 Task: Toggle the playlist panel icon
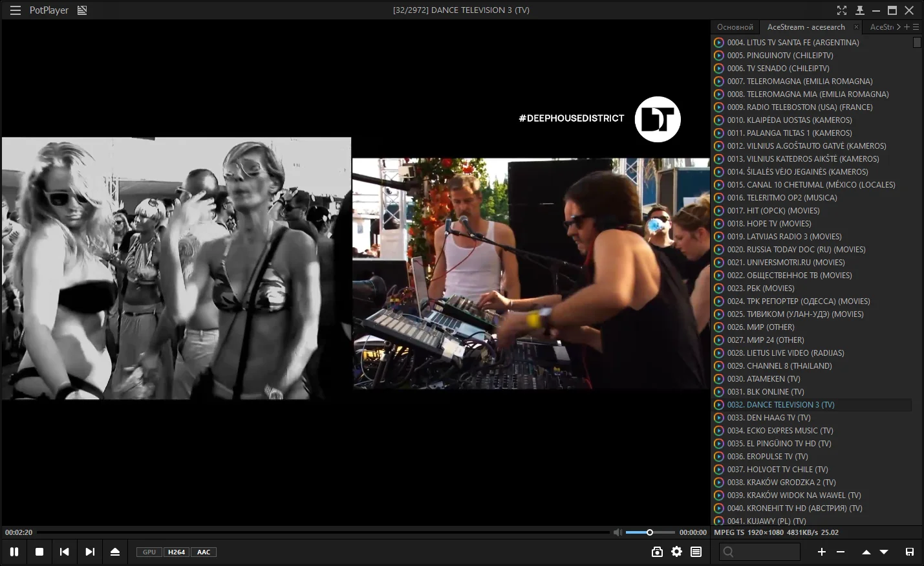coord(696,552)
